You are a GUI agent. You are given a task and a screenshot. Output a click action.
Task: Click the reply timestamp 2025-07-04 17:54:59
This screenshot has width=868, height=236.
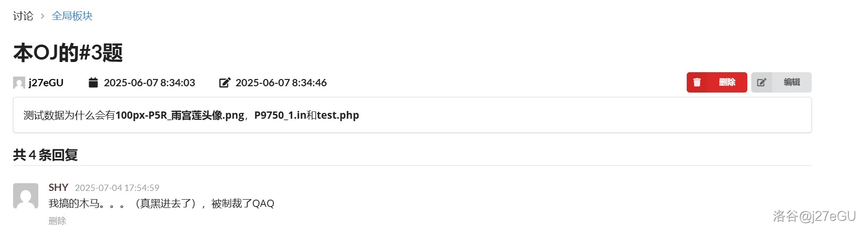117,188
